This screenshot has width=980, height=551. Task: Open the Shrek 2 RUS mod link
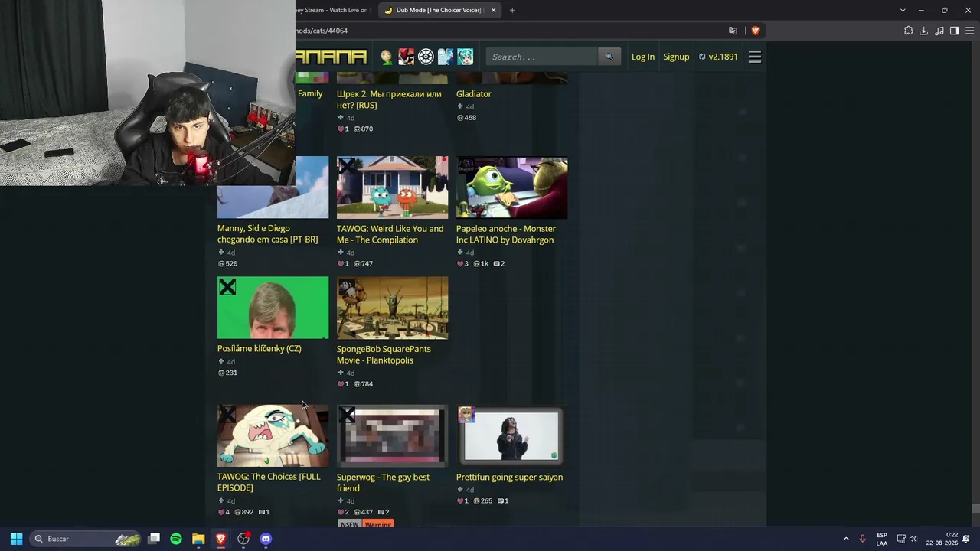[389, 99]
